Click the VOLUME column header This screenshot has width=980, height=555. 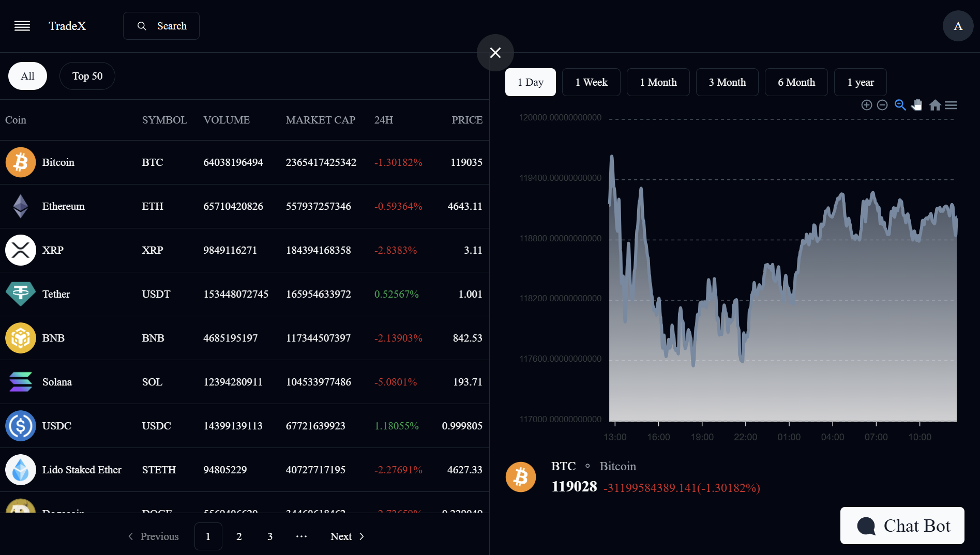[x=227, y=120]
